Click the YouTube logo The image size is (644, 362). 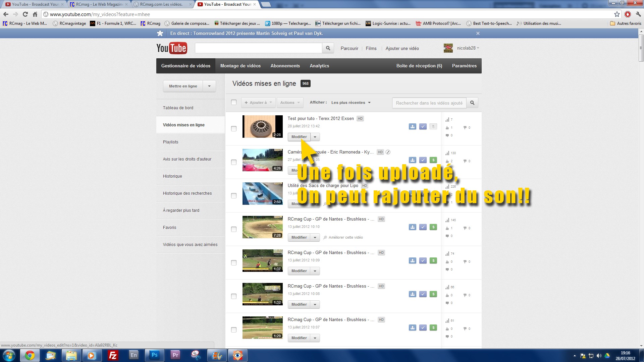pos(172,48)
